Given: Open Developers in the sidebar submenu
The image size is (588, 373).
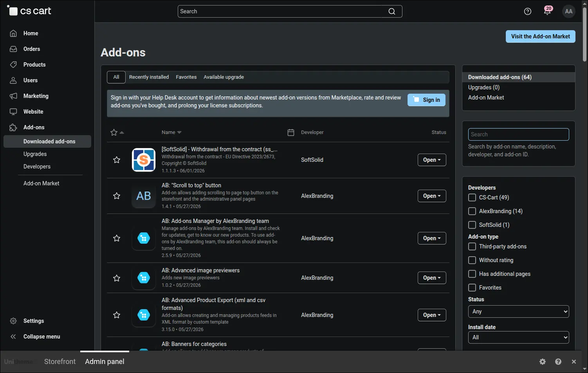Looking at the screenshot, I should tap(37, 167).
